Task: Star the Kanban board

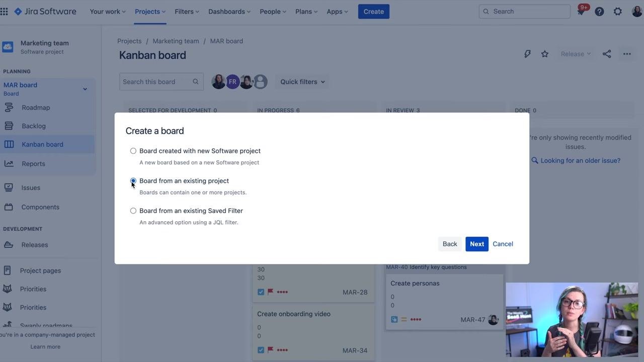Action: pyautogui.click(x=545, y=54)
